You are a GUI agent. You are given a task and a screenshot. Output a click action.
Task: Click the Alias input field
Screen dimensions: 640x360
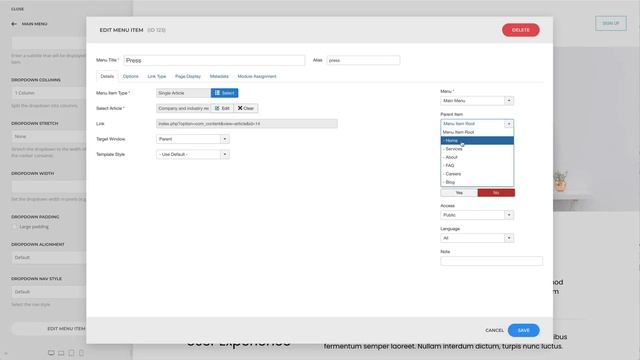[x=363, y=60]
